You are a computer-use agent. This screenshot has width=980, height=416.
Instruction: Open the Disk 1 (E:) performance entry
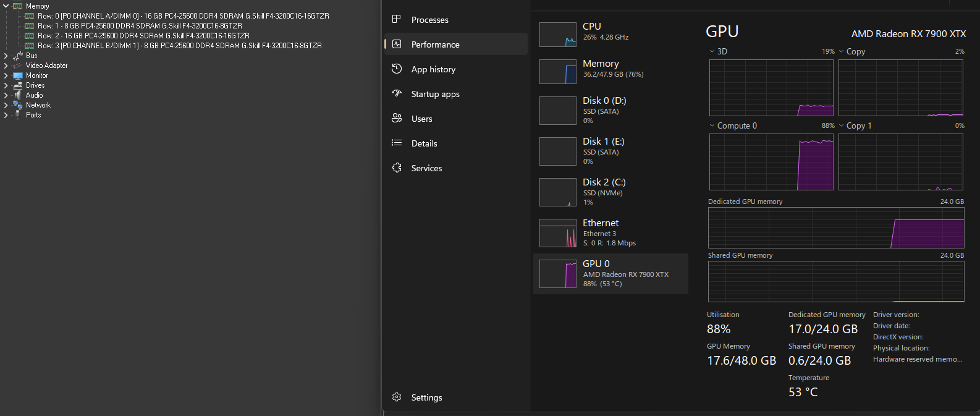610,151
